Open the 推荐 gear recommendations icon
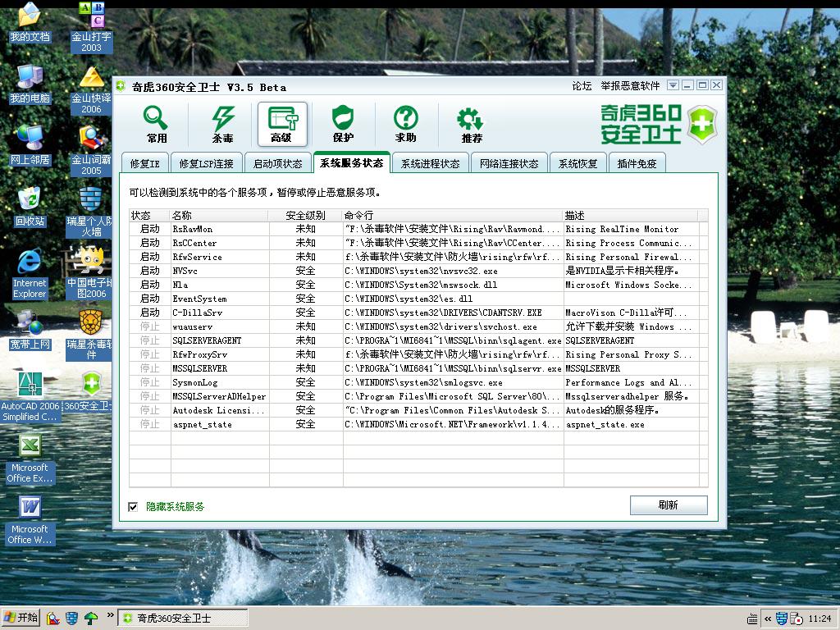 pos(471,124)
